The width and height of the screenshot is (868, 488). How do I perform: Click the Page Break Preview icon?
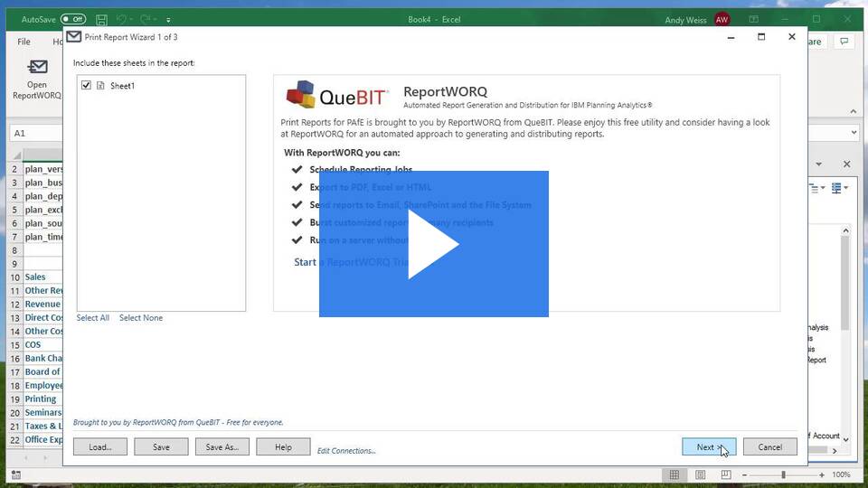[726, 474]
